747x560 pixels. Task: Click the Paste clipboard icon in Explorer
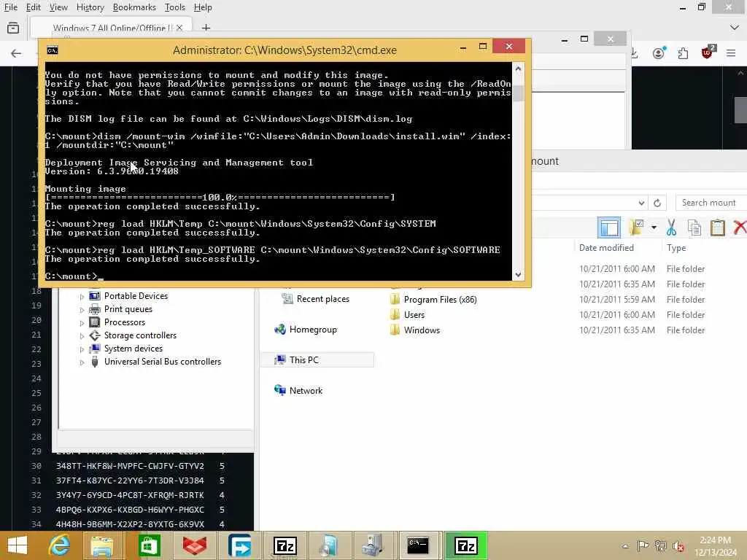[x=718, y=227]
